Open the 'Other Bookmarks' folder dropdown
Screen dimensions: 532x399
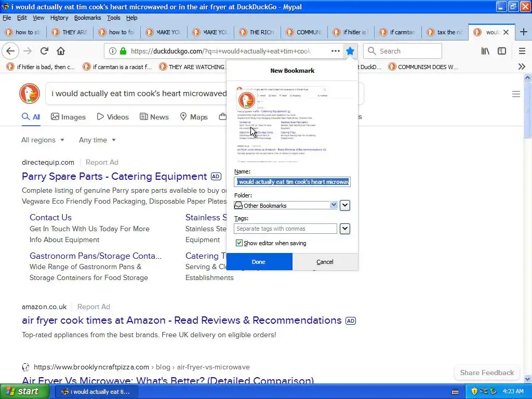click(x=285, y=205)
